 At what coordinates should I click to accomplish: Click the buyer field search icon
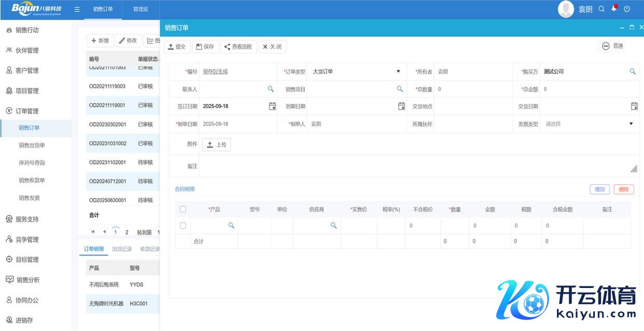click(633, 71)
